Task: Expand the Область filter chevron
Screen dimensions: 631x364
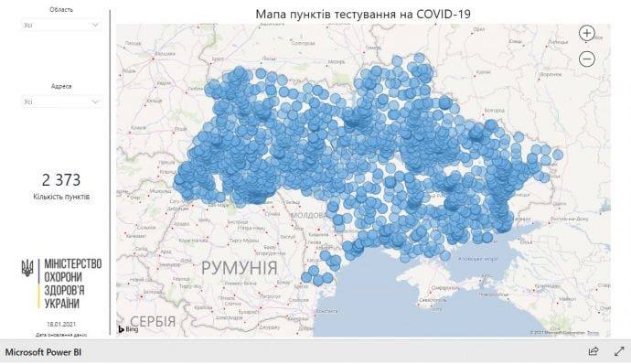Action: [x=95, y=25]
